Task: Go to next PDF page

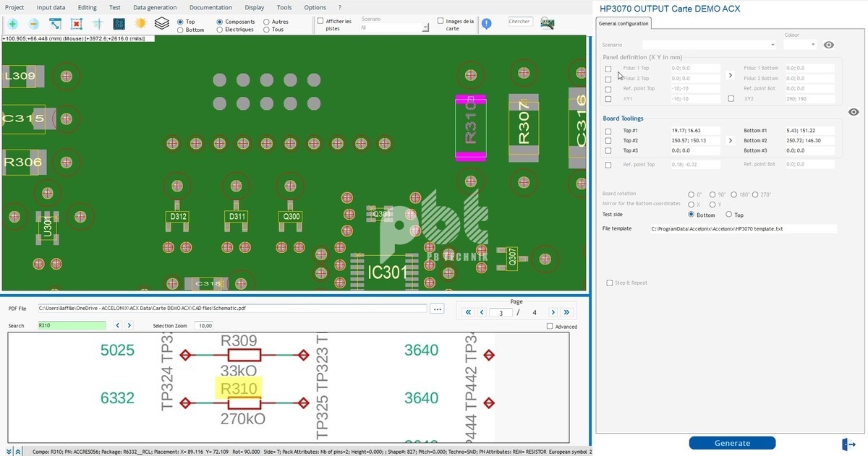Action: (x=553, y=312)
